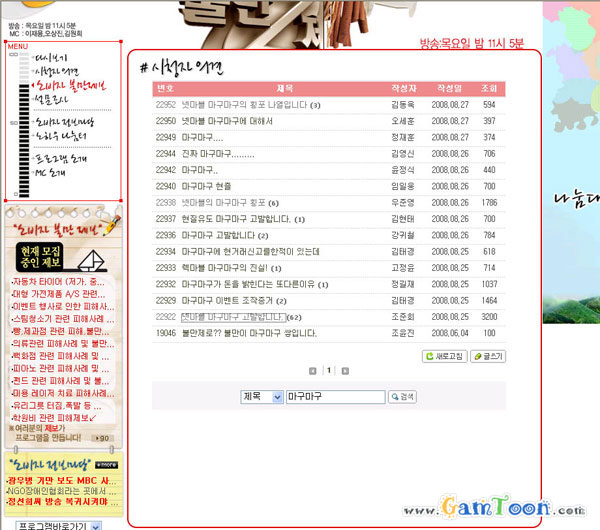Open the MC 소개 menu item
This screenshot has height=530, width=600.
point(50,172)
